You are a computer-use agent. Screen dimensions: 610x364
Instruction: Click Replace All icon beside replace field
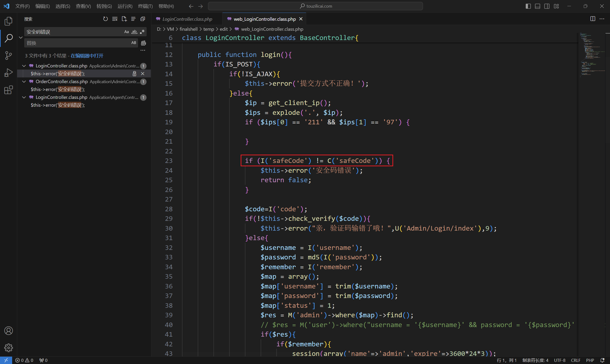click(x=143, y=43)
